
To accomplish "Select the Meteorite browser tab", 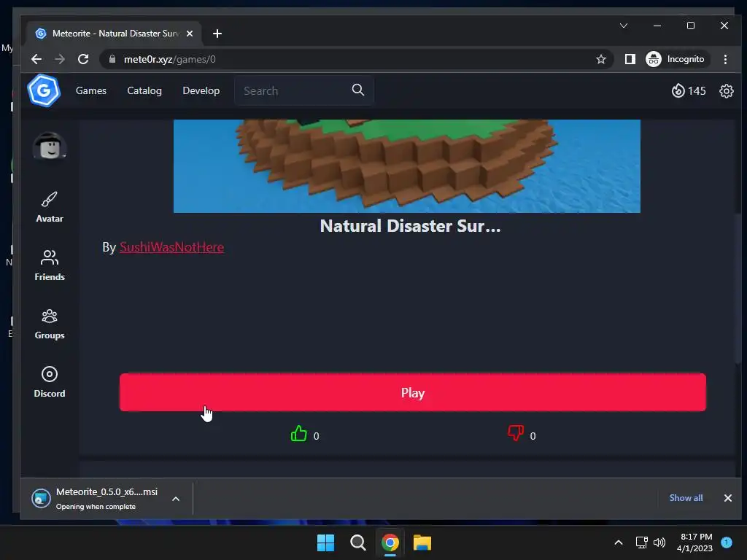I will [x=115, y=34].
